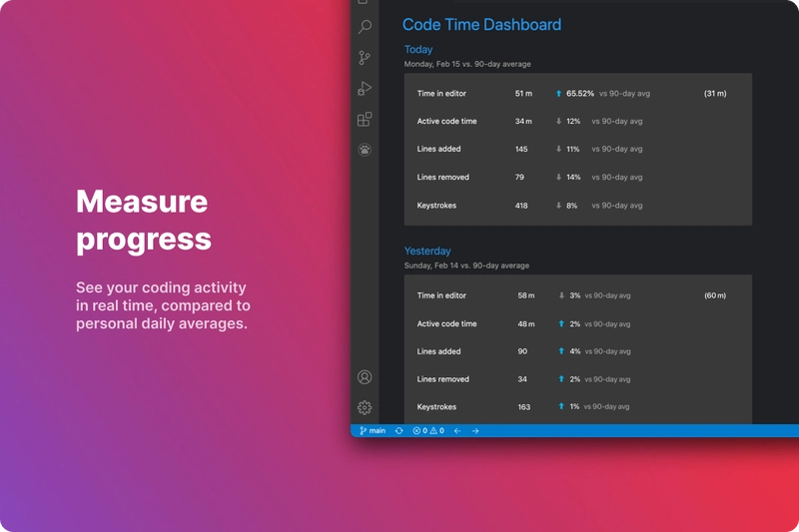Click the Yesterday section heading

[x=427, y=251]
